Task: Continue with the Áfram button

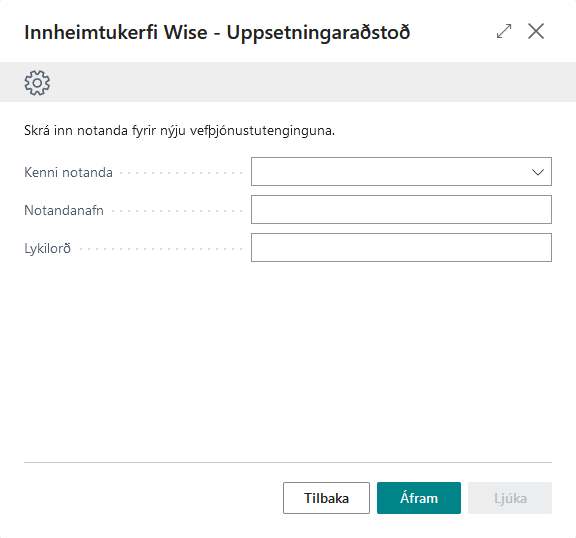Action: click(x=419, y=498)
